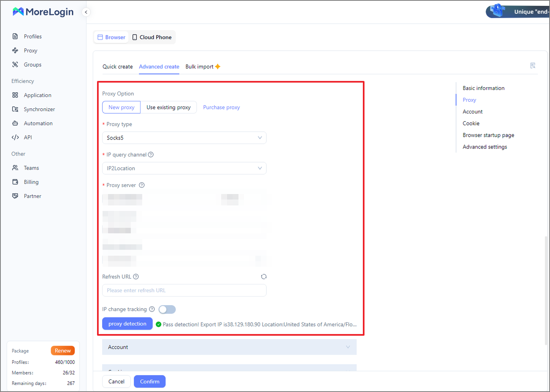Open the IP query channel dropdown
The image size is (550, 392).
(x=184, y=169)
